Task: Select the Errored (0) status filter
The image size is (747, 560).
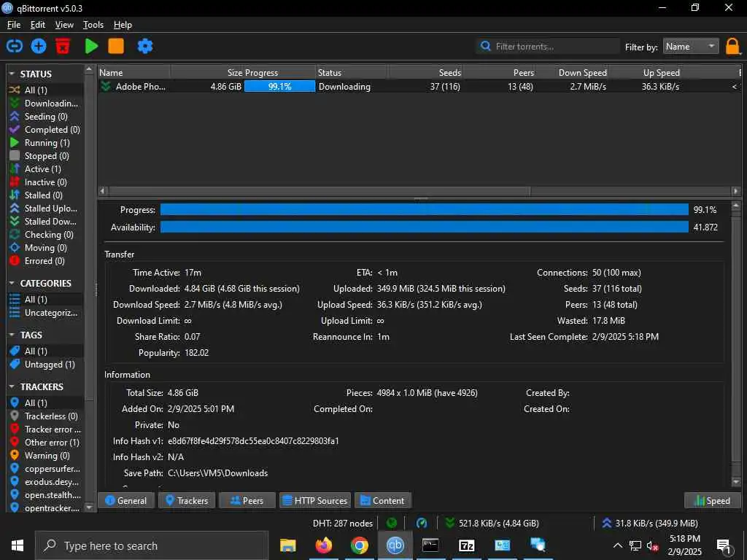Action: (45, 261)
